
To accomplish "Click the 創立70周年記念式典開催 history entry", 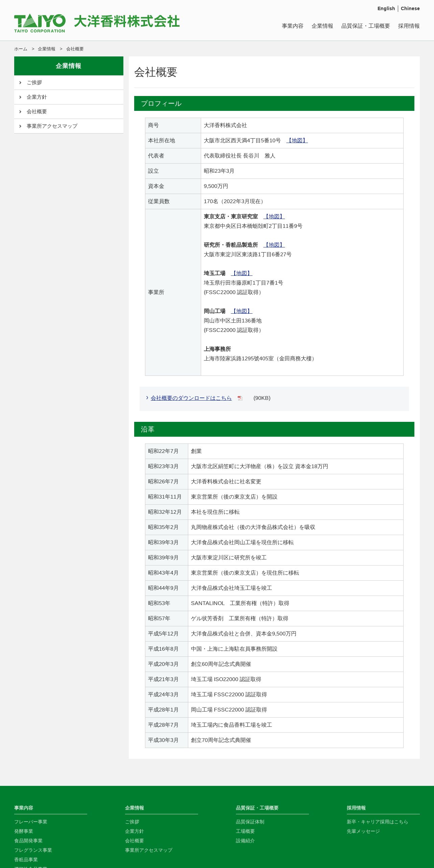I will point(221,740).
